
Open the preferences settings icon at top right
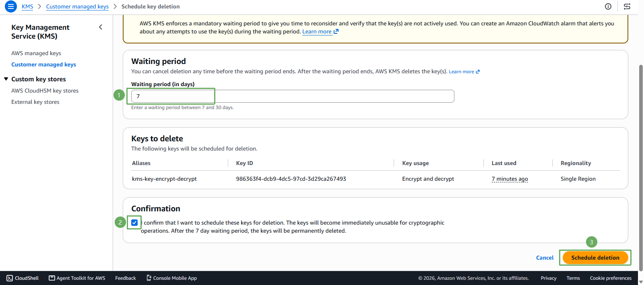(x=627, y=6)
